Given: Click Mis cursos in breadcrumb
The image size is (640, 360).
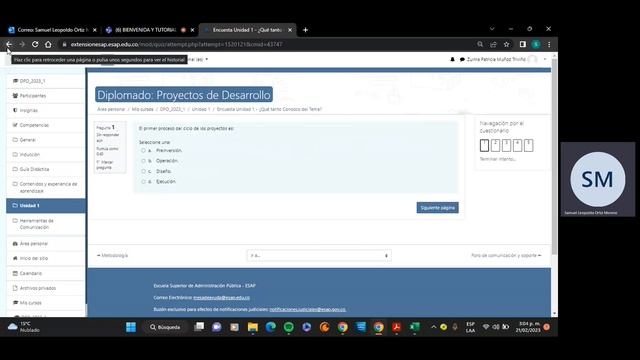Looking at the screenshot, I should pos(142,109).
